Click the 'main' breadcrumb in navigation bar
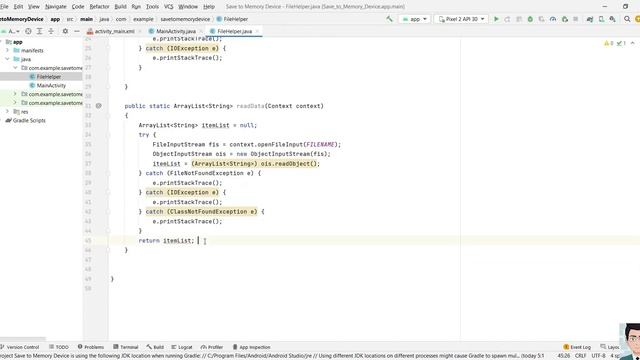Image resolution: width=640 pixels, height=360 pixels. (87, 19)
